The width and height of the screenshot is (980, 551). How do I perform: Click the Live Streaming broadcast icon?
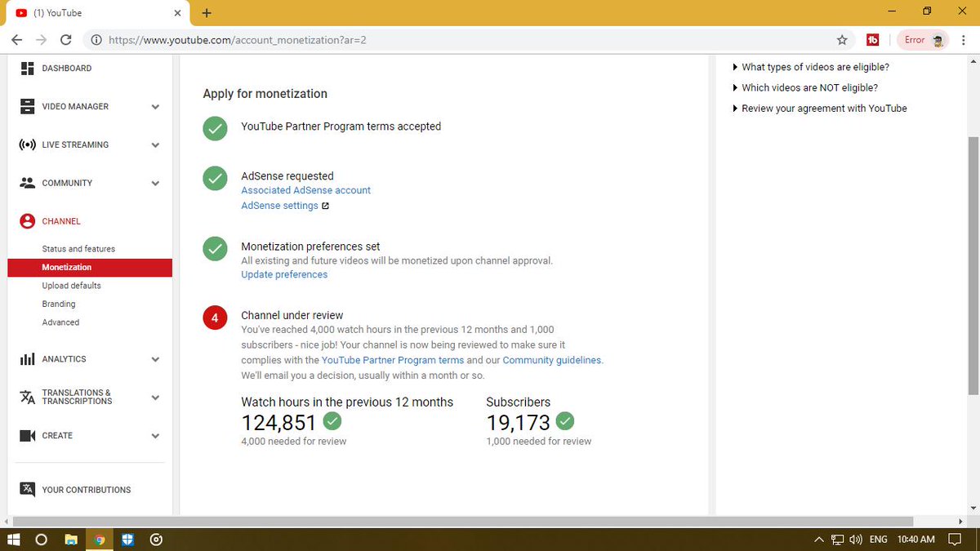(28, 145)
